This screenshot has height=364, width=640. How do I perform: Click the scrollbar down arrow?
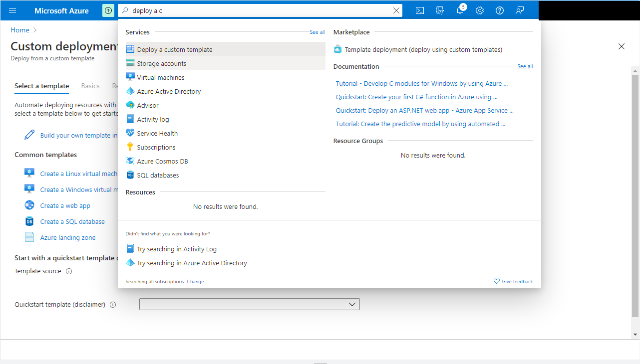(635, 335)
